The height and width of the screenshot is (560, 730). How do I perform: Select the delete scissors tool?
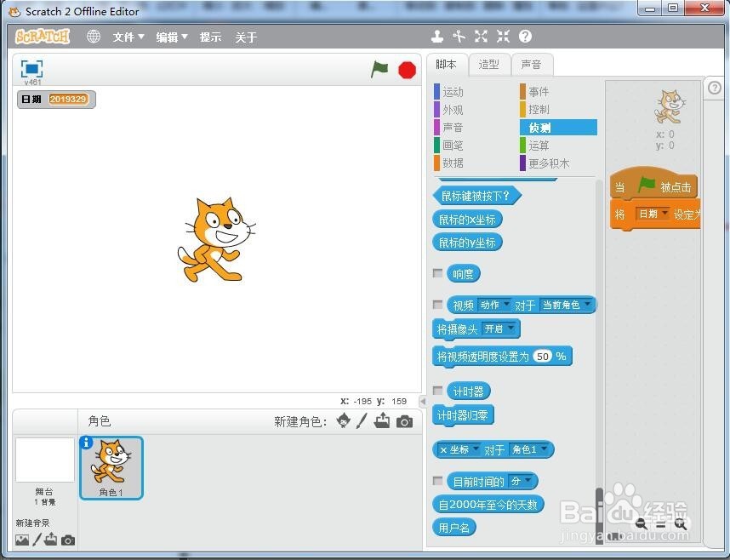459,37
